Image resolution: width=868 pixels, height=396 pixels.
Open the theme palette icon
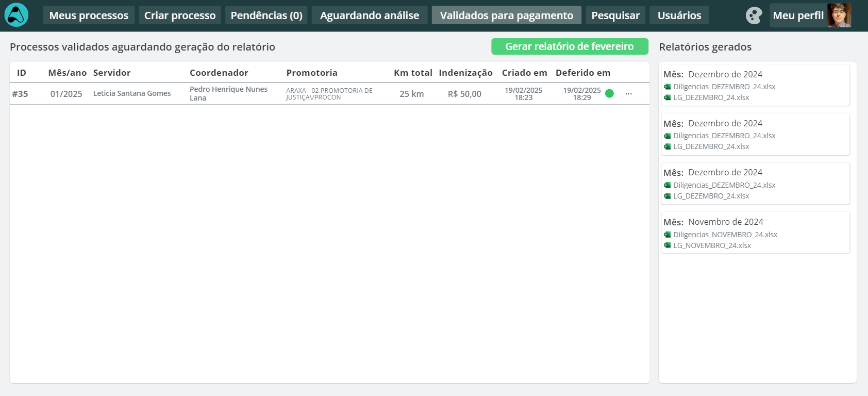coord(754,15)
